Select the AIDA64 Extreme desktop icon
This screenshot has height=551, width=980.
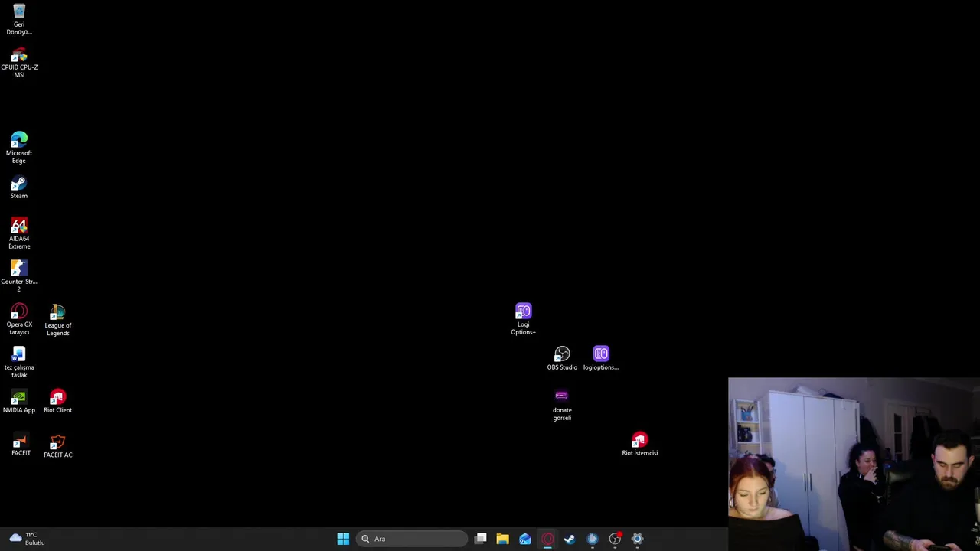pyautogui.click(x=19, y=233)
